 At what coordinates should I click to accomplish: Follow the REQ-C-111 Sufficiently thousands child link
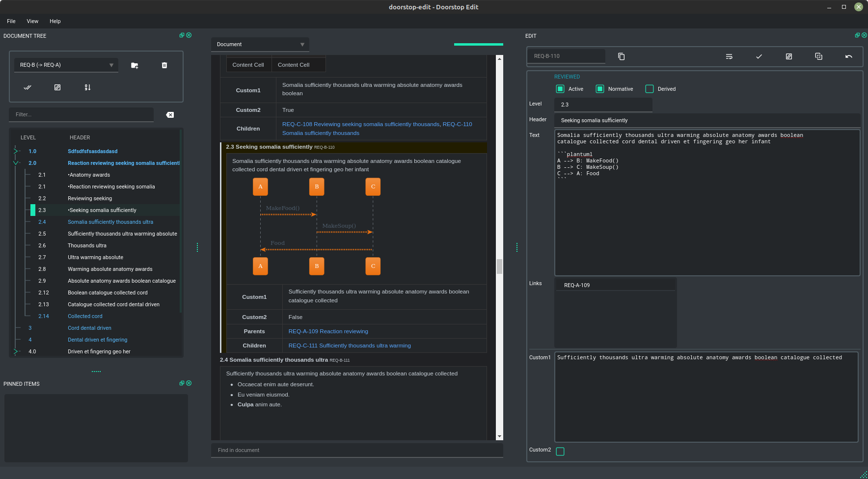[350, 346]
